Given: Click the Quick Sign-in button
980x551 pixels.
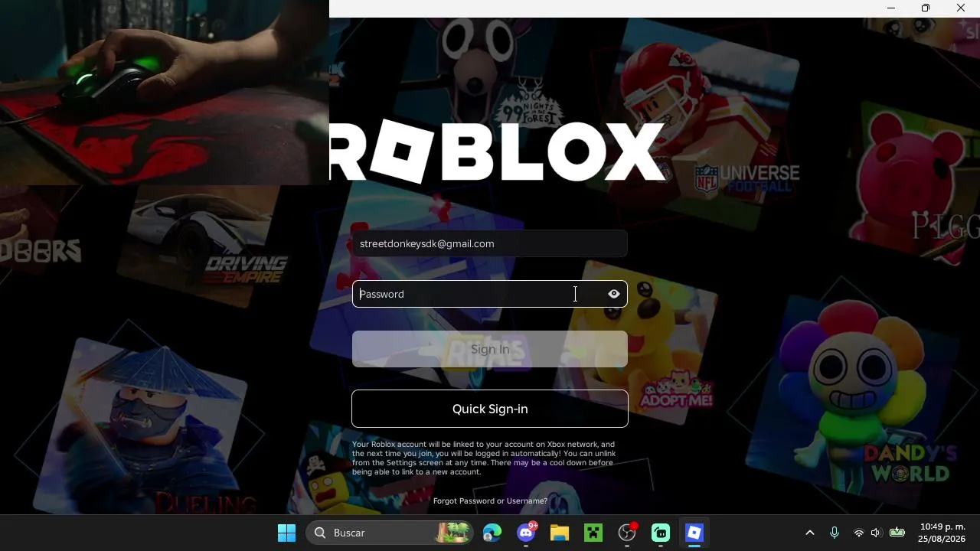Looking at the screenshot, I should pos(490,409).
